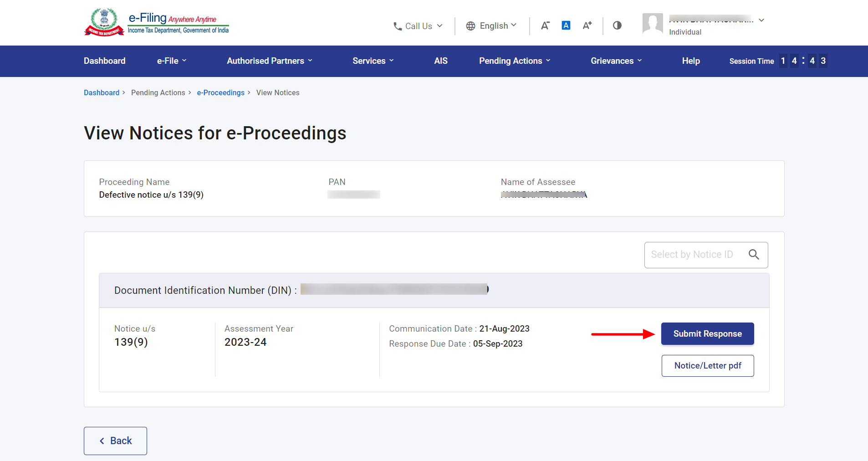Click the search magnifier icon for Notice ID
The width and height of the screenshot is (868, 461).
[x=754, y=255]
